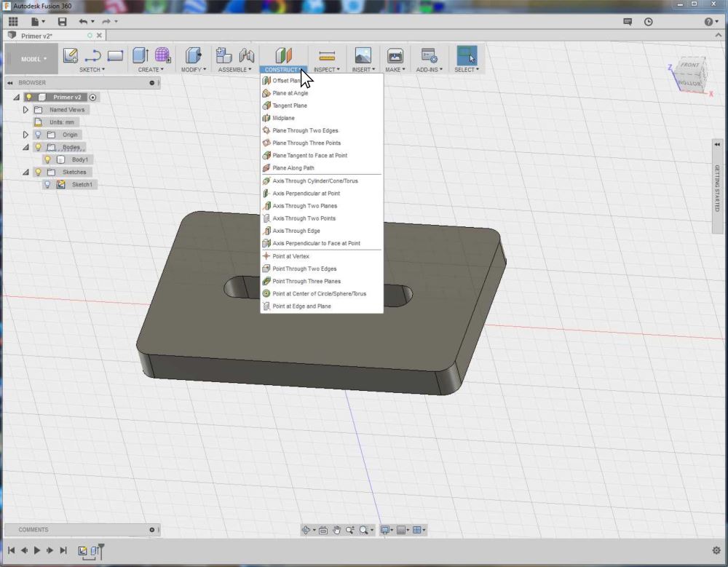Click the New Component icon in Assemble panel
Image resolution: width=728 pixels, height=567 pixels.
pyautogui.click(x=222, y=55)
